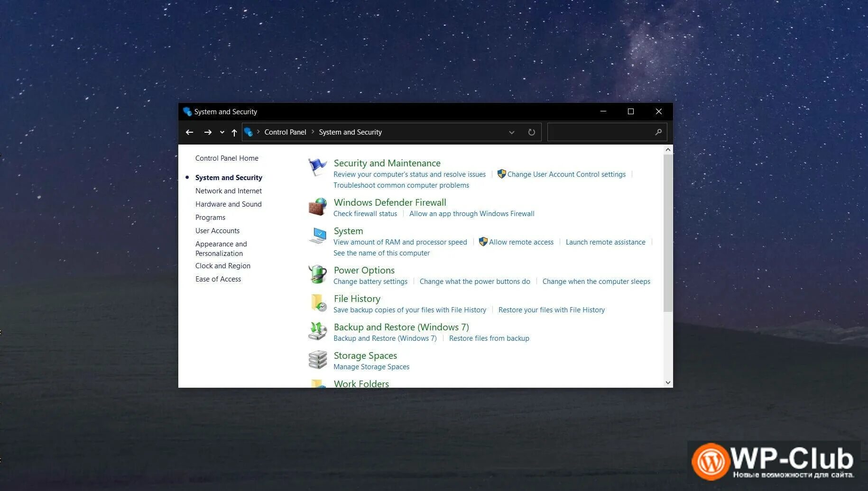Click the vertical scrollbar thumb

[x=668, y=233]
